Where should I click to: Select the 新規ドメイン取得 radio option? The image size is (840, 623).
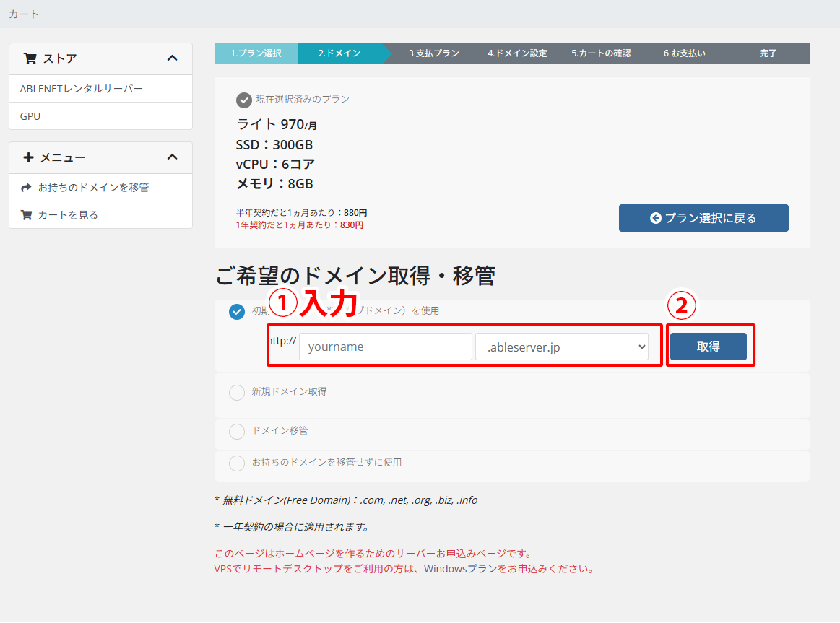click(237, 392)
